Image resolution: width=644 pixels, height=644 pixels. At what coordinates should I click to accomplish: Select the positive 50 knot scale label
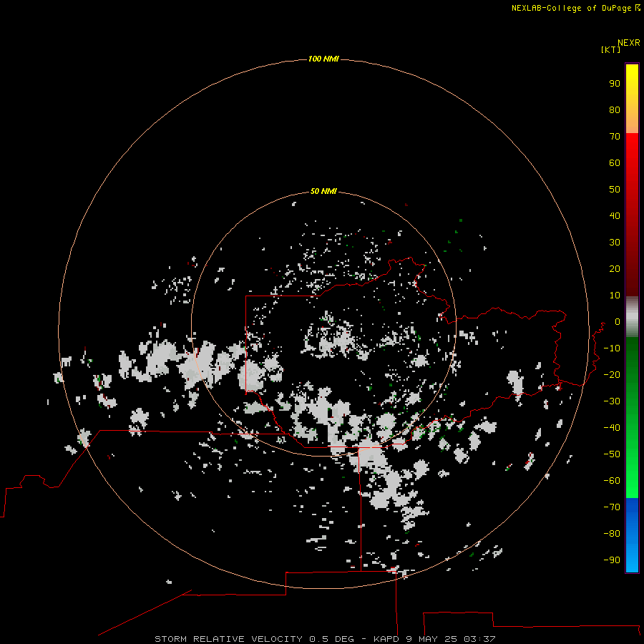tap(615, 190)
